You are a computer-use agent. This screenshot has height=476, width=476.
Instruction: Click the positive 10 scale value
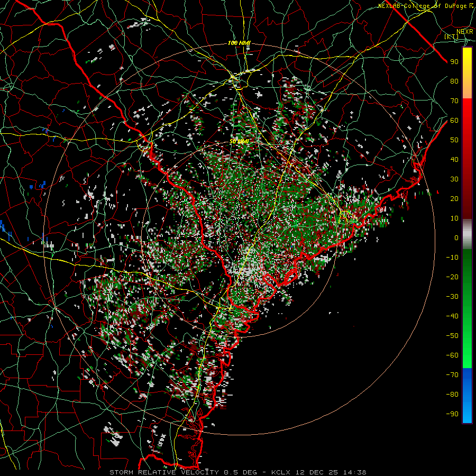(454, 218)
